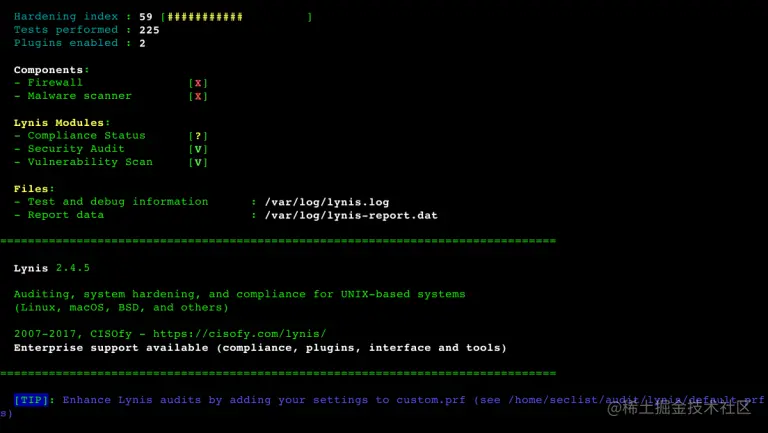This screenshot has width=768, height=433.
Task: Click the 'Report data' label
Action: coord(66,215)
